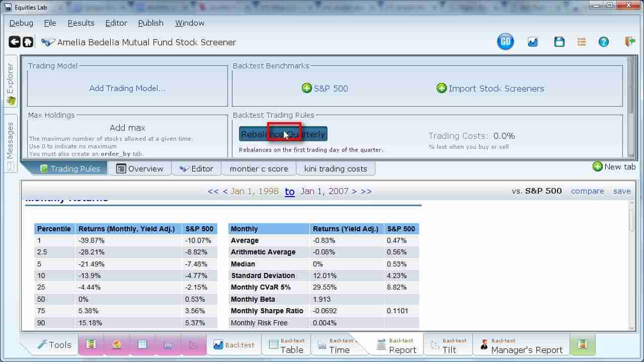Select the Backtest Tilt tab
This screenshot has width=644, height=362.
[x=449, y=345]
